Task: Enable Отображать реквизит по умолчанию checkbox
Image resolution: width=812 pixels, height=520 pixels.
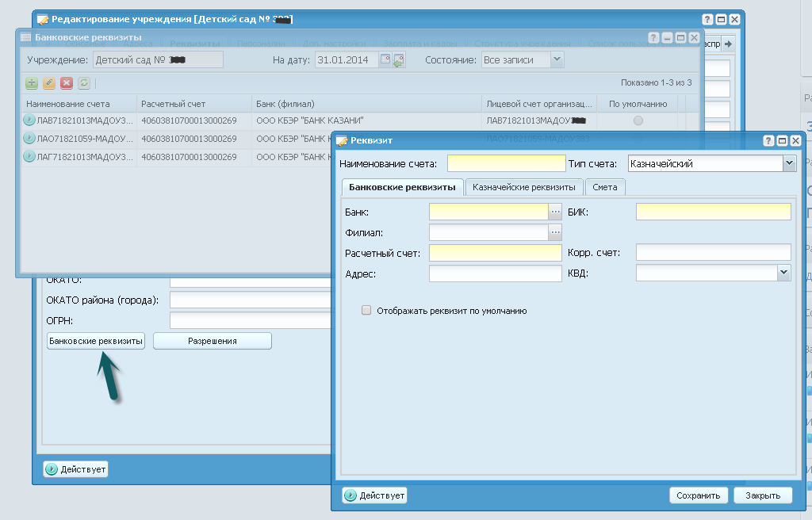Action: (366, 311)
